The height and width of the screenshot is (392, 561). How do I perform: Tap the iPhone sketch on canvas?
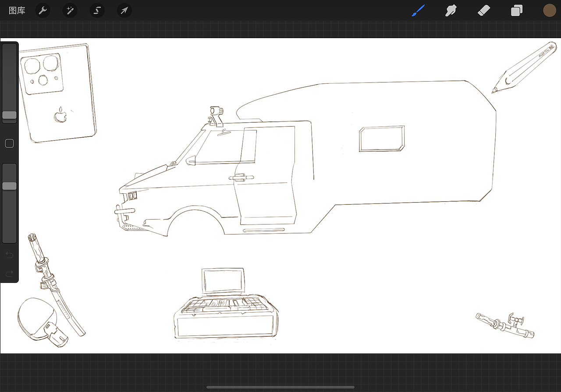[57, 93]
